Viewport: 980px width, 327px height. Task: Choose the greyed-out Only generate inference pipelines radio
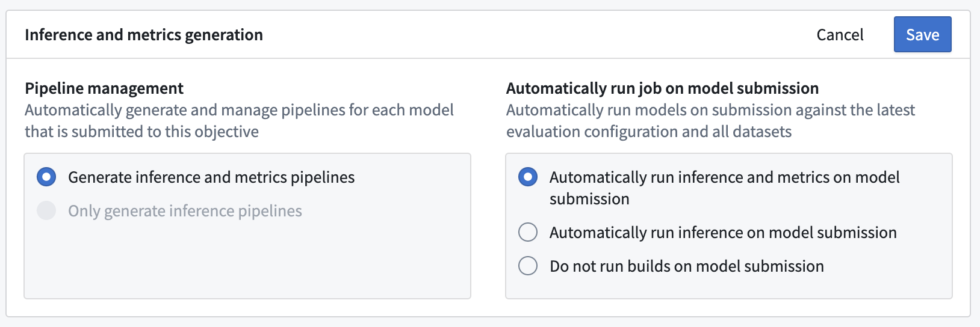tap(46, 211)
